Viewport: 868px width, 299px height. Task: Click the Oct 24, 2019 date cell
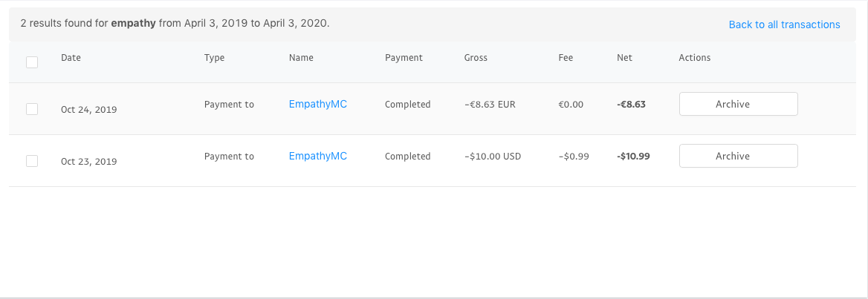pyautogui.click(x=88, y=109)
